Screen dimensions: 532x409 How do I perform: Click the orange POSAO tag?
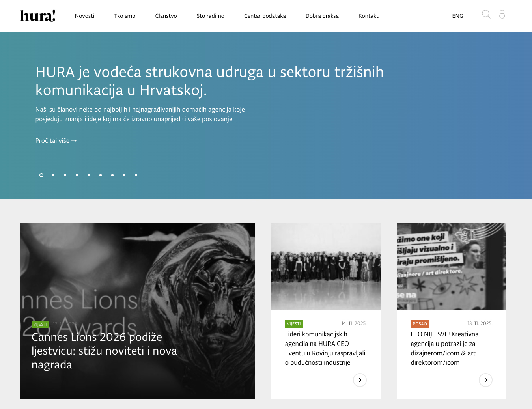(420, 323)
